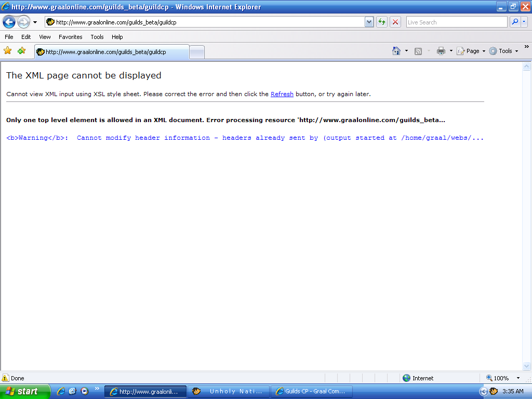Click the Home page icon
The image size is (532, 399).
coord(396,51)
